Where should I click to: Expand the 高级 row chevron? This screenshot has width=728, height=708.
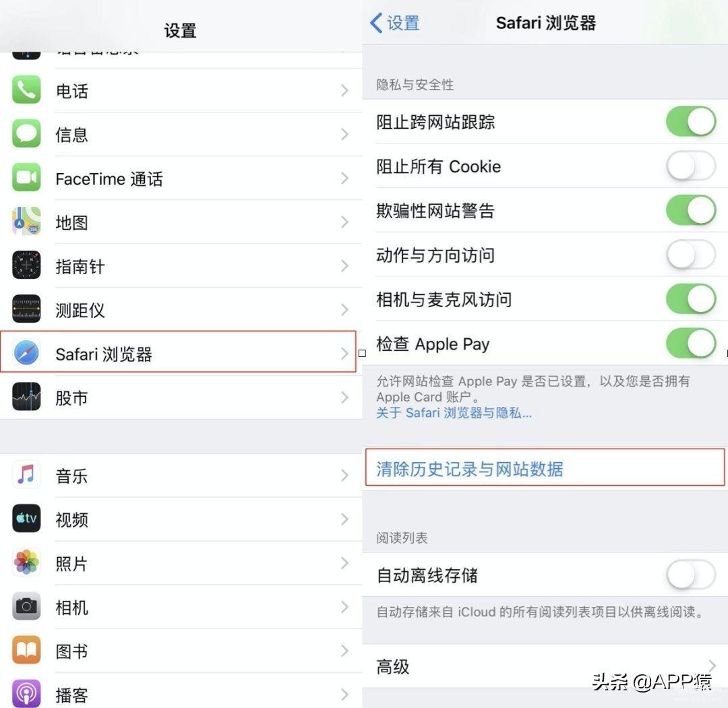tap(712, 666)
